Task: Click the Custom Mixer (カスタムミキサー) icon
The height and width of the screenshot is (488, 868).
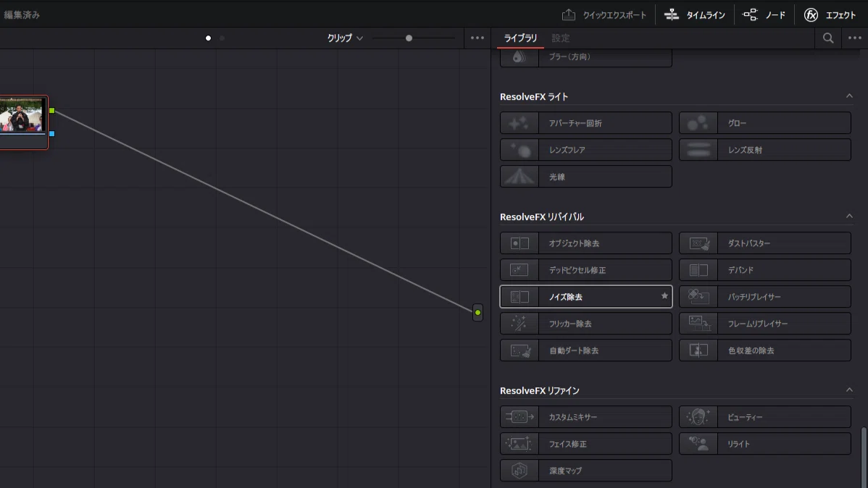Action: point(519,416)
